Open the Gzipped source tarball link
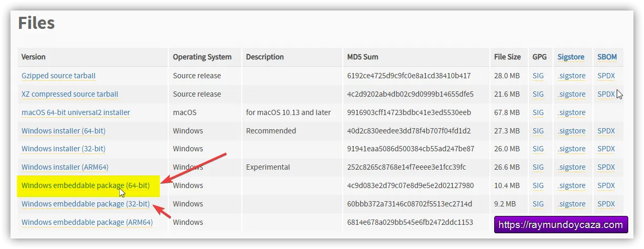This screenshot has height=249, width=644. coord(58,76)
